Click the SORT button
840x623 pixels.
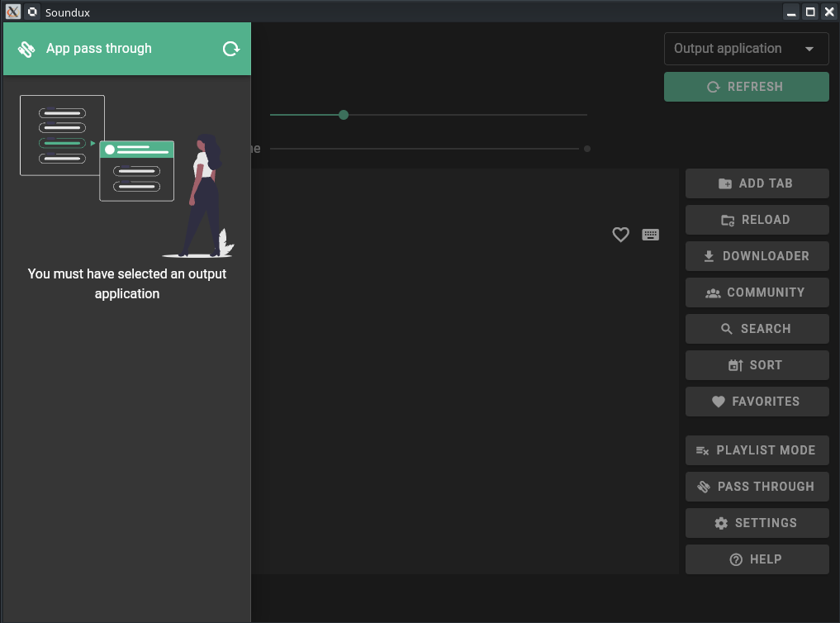(x=757, y=365)
